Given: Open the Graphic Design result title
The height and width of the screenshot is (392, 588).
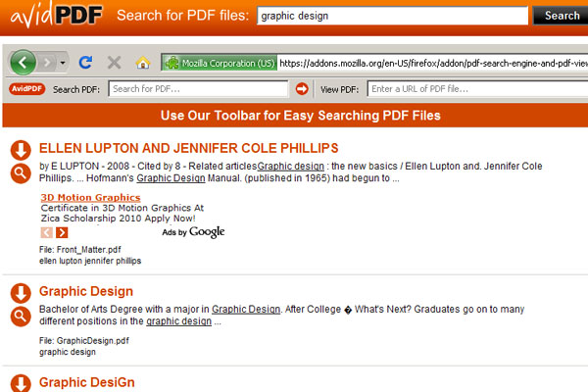Looking at the screenshot, I should tap(86, 291).
